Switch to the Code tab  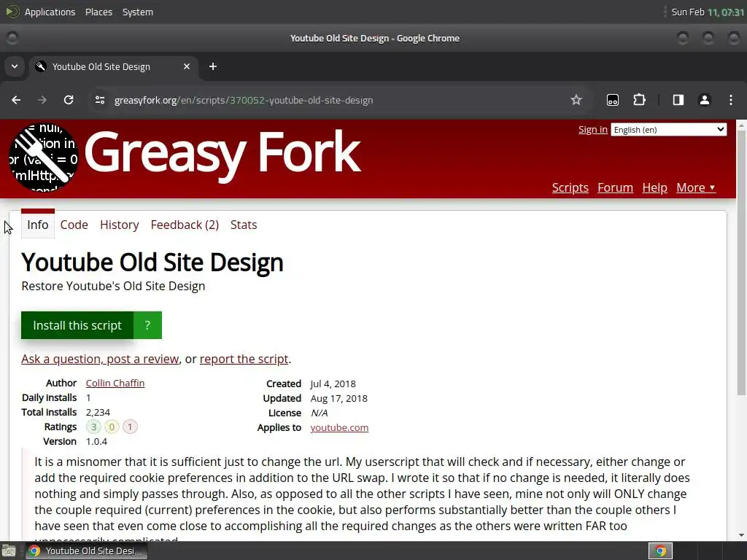tap(74, 225)
